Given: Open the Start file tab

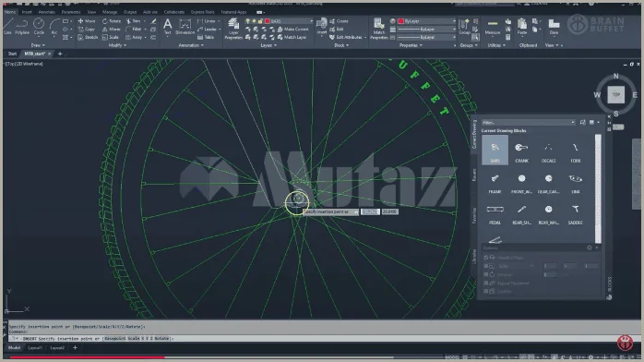Looking at the screenshot, I should 12,54.
